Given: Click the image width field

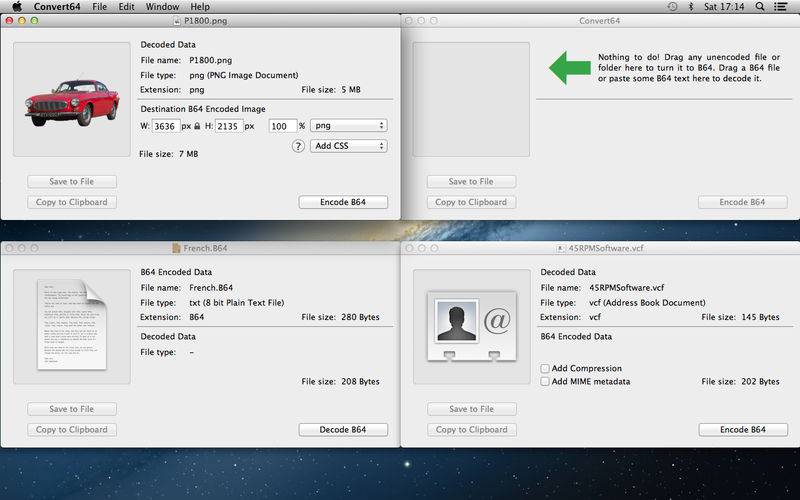Looking at the screenshot, I should [166, 127].
